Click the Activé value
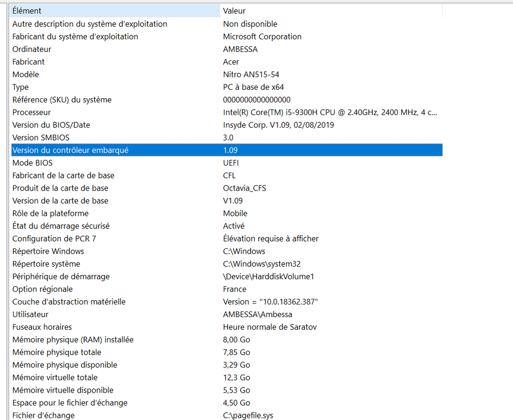The width and height of the screenshot is (513, 420). pos(233,226)
